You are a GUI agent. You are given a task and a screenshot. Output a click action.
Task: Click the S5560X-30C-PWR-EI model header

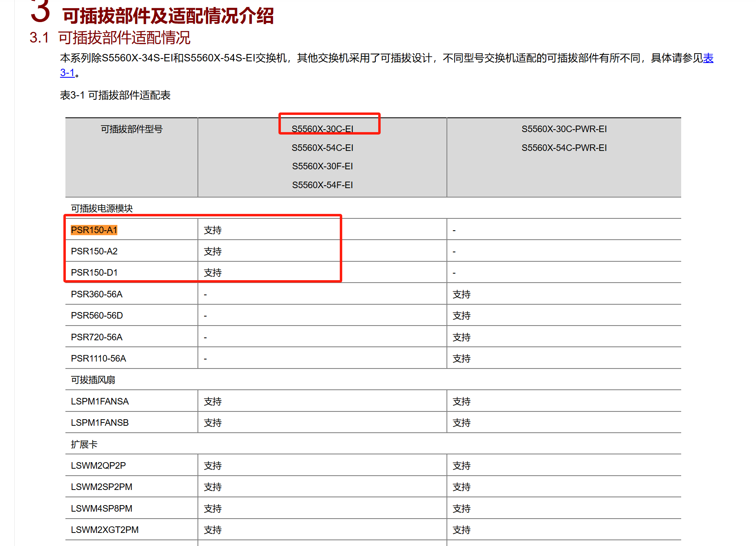pos(564,129)
